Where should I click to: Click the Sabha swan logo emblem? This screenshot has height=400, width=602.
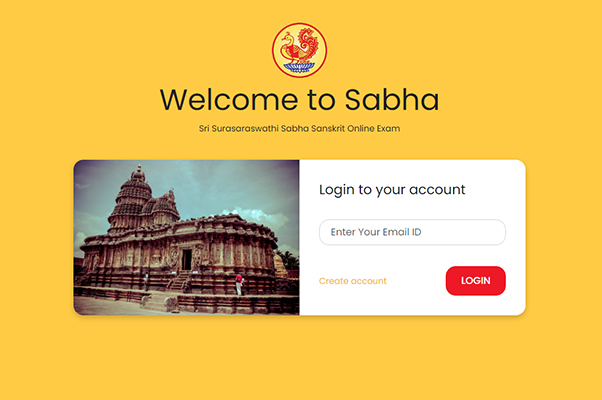(x=299, y=50)
